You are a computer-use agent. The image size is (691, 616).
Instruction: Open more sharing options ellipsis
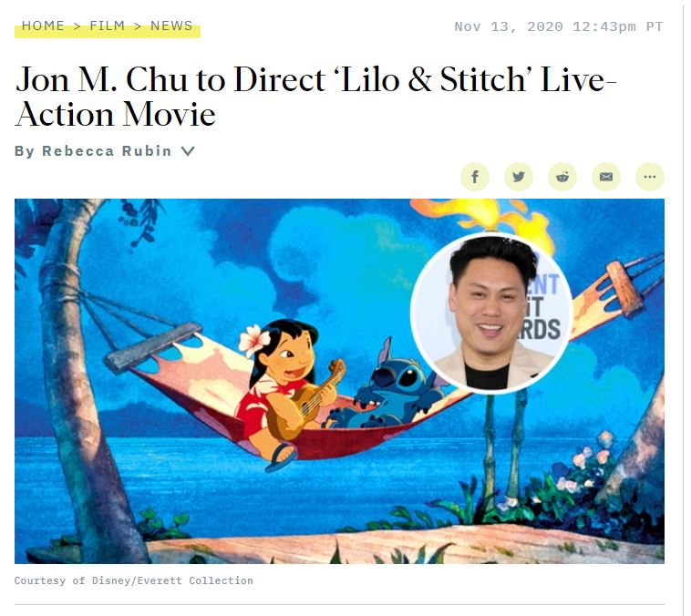tap(650, 177)
